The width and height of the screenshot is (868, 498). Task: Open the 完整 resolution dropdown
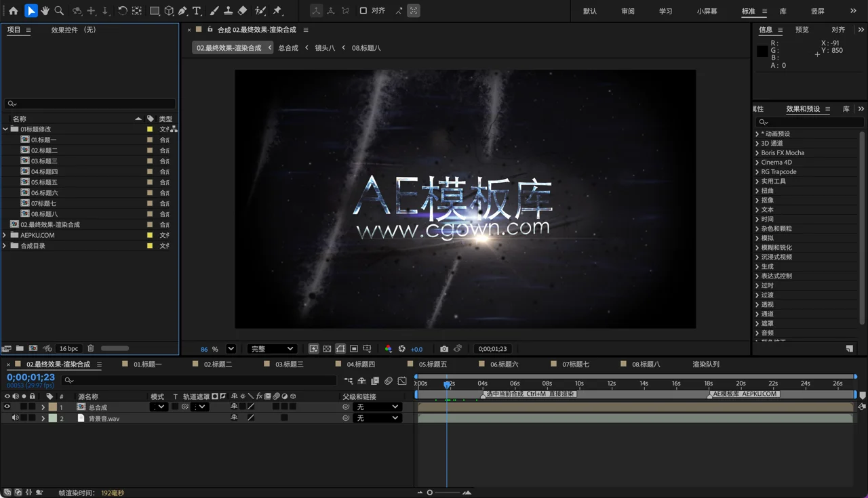[271, 349]
